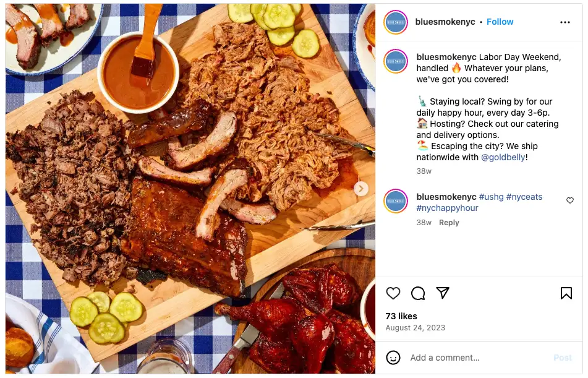Click the avatar beside the caption
588x378 pixels.
pos(396,61)
